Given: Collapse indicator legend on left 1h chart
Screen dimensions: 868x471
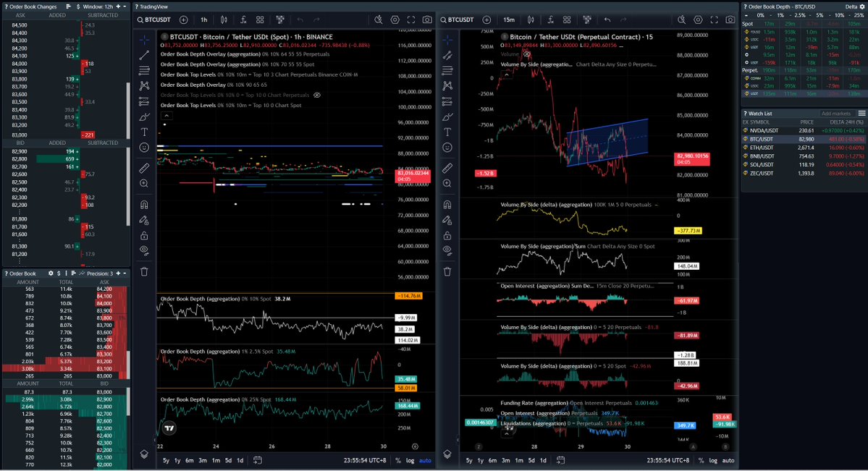Looking at the screenshot, I should click(x=166, y=116).
